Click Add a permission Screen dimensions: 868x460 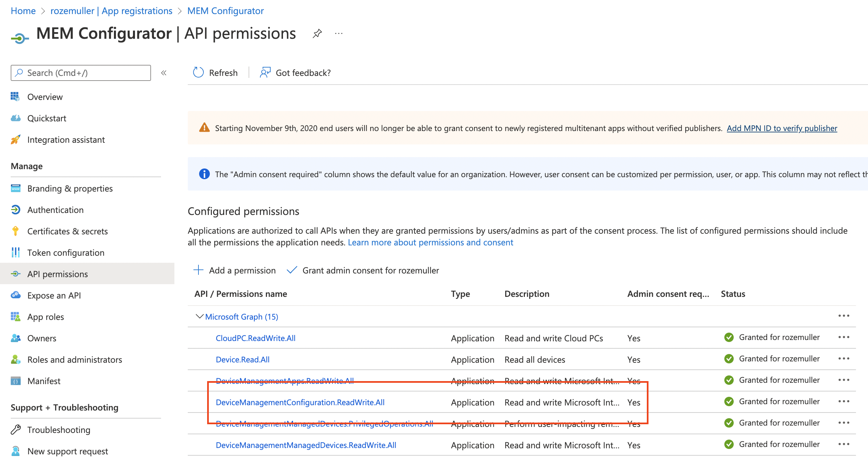[242, 270]
